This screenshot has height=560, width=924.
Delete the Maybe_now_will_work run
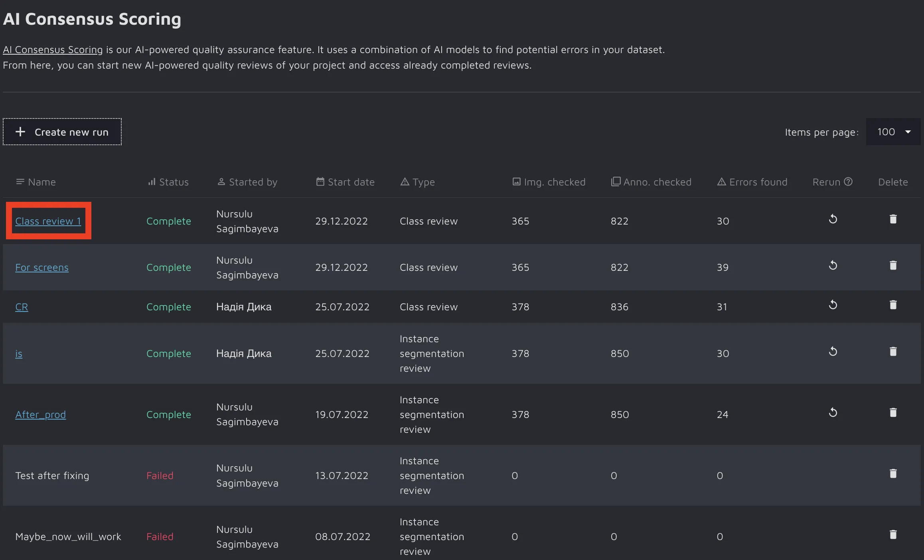pos(893,534)
